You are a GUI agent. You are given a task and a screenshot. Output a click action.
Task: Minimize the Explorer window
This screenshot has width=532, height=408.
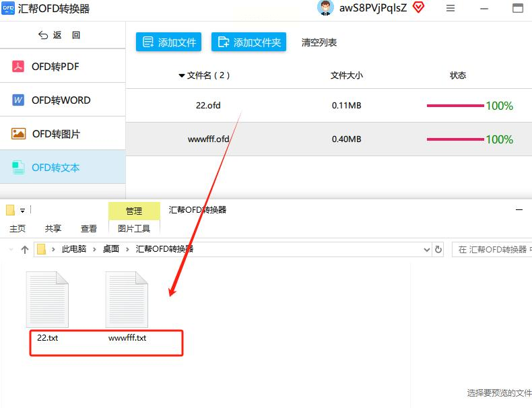[x=519, y=210]
